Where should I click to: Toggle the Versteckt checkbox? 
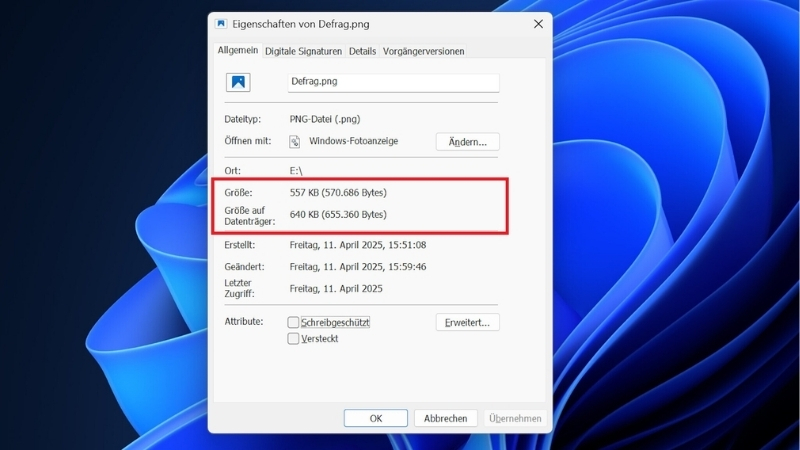click(293, 339)
